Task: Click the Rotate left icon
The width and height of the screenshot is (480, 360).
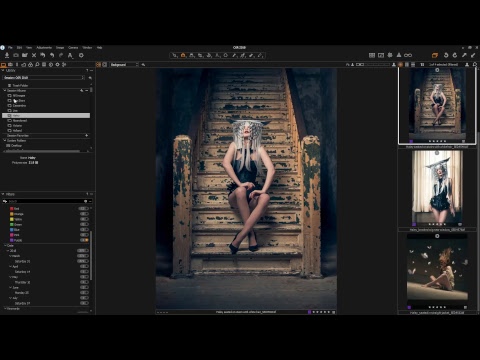Action: (446, 55)
